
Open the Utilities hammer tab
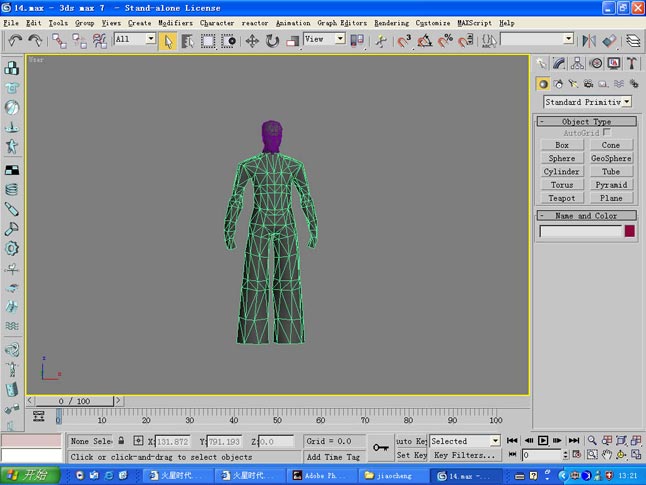(x=632, y=63)
